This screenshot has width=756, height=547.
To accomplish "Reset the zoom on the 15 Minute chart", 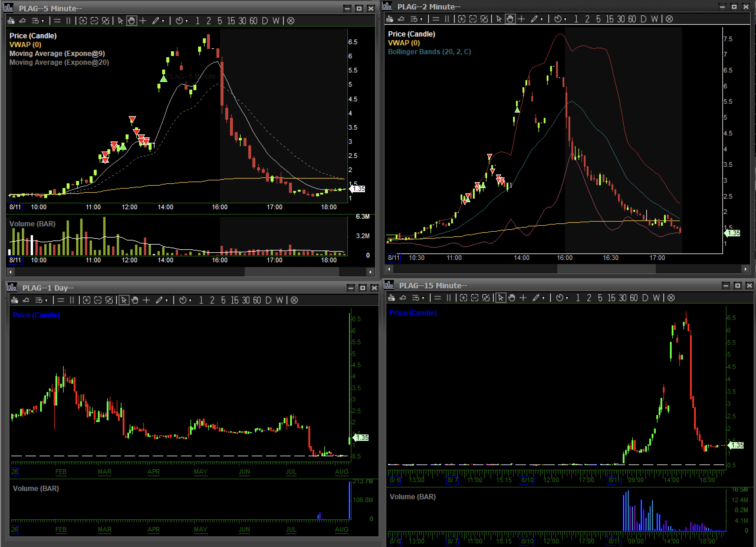I will [486, 298].
